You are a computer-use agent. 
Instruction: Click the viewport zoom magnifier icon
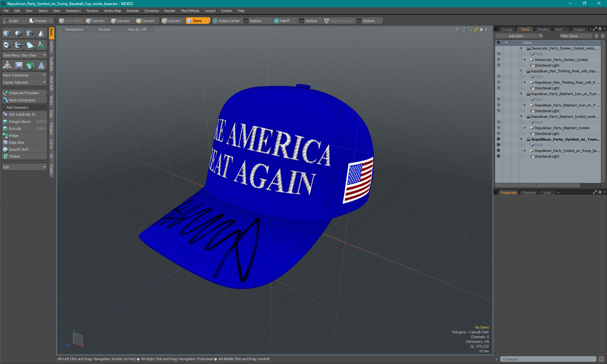tap(470, 30)
